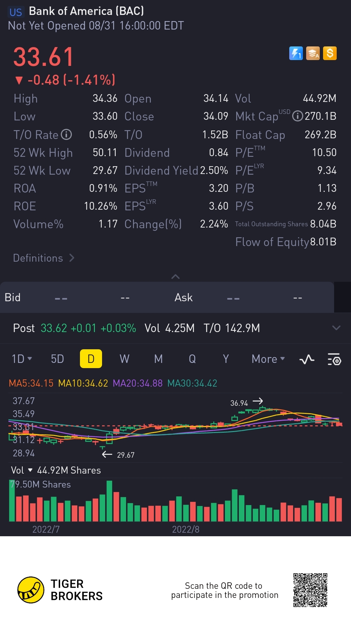Viewport: 351px width, 644px height.
Task: Select the D daily chart tab
Action: click(91, 359)
